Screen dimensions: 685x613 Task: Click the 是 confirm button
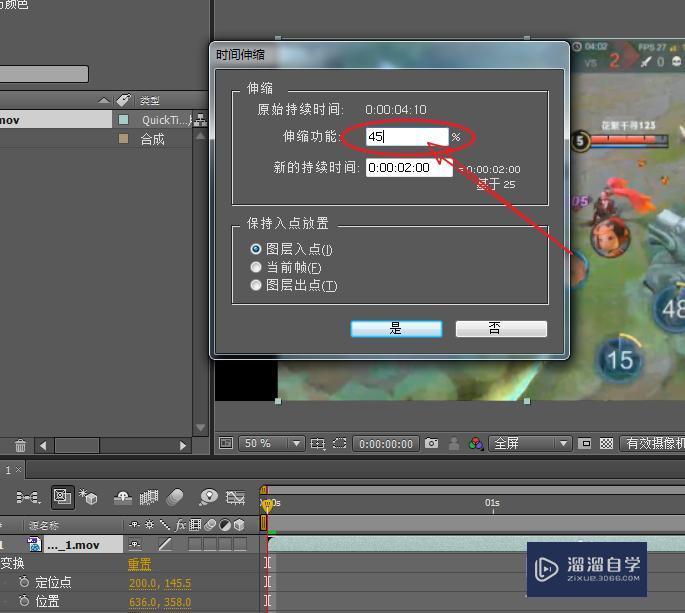click(x=396, y=329)
